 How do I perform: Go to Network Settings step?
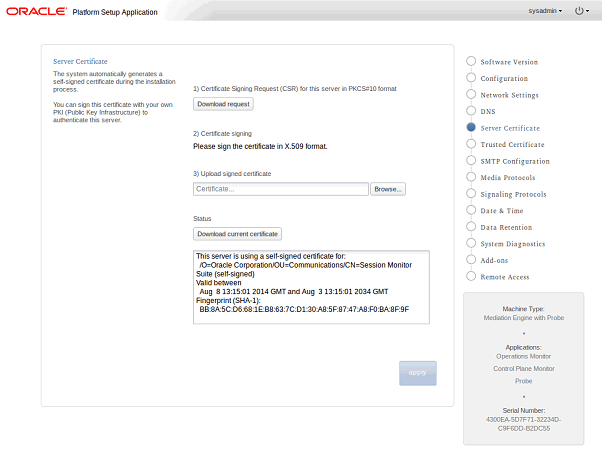pos(510,95)
